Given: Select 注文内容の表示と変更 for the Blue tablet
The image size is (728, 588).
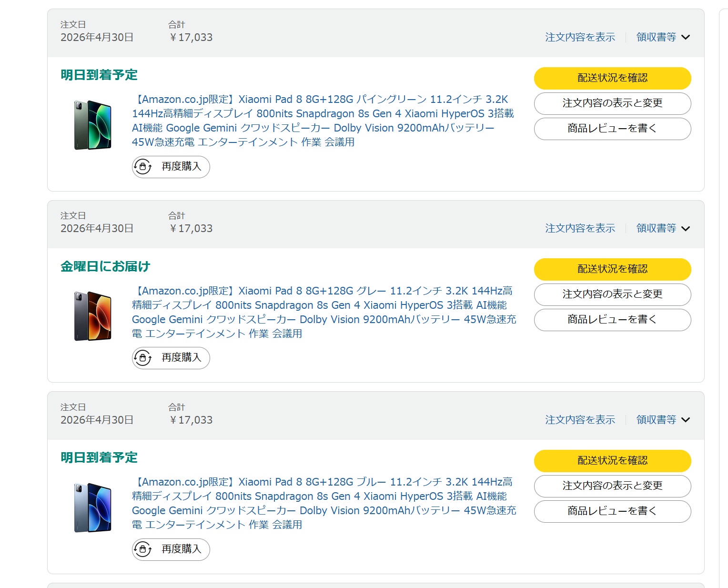Looking at the screenshot, I should point(613,486).
